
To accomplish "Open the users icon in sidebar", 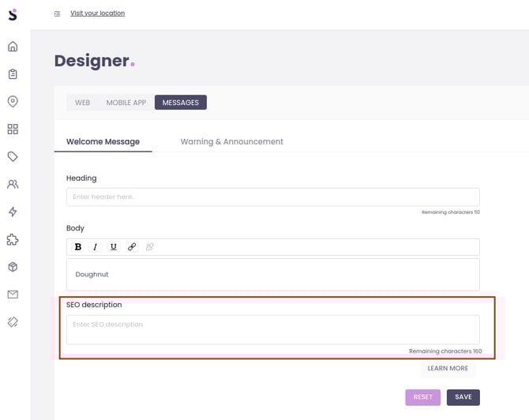I will click(13, 185).
